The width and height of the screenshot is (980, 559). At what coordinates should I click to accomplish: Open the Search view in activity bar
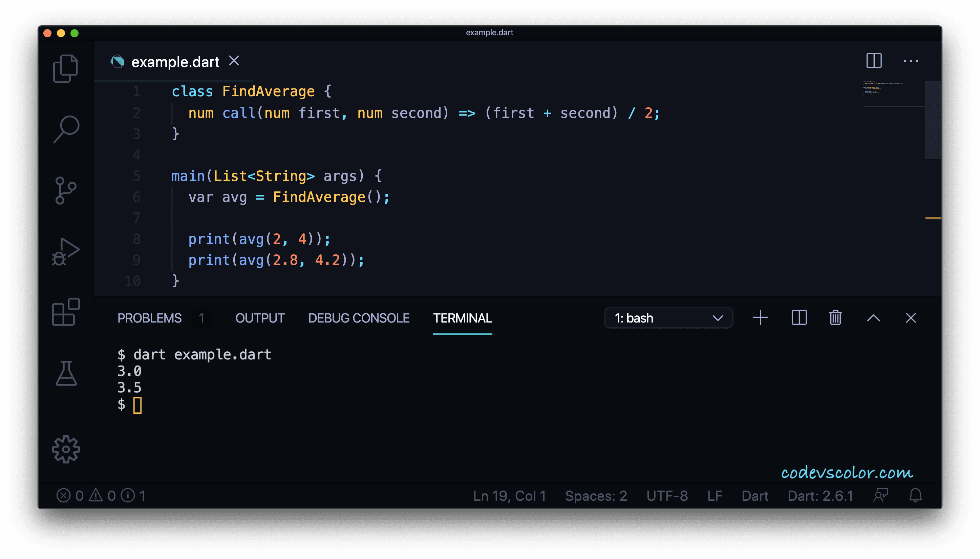click(x=66, y=129)
